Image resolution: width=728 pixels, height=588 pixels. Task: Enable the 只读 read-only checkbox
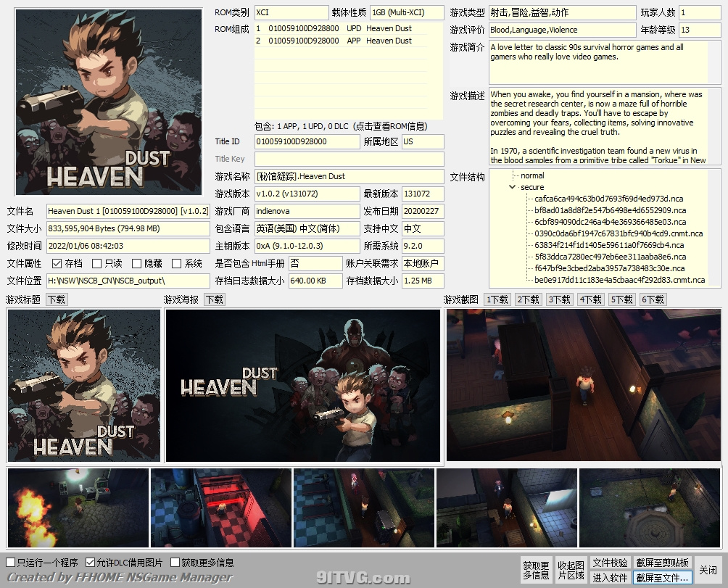coord(97,264)
